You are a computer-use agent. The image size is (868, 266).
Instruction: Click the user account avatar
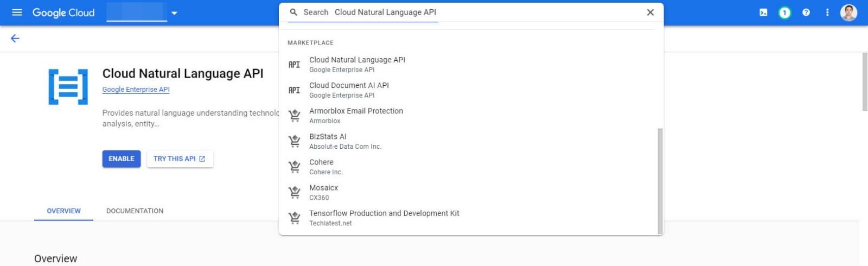pyautogui.click(x=848, y=12)
